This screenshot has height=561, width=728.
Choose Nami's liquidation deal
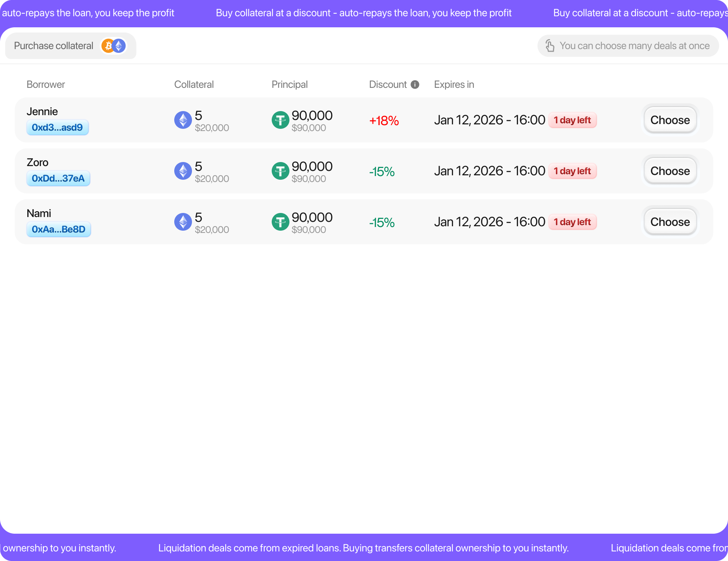[x=670, y=222]
